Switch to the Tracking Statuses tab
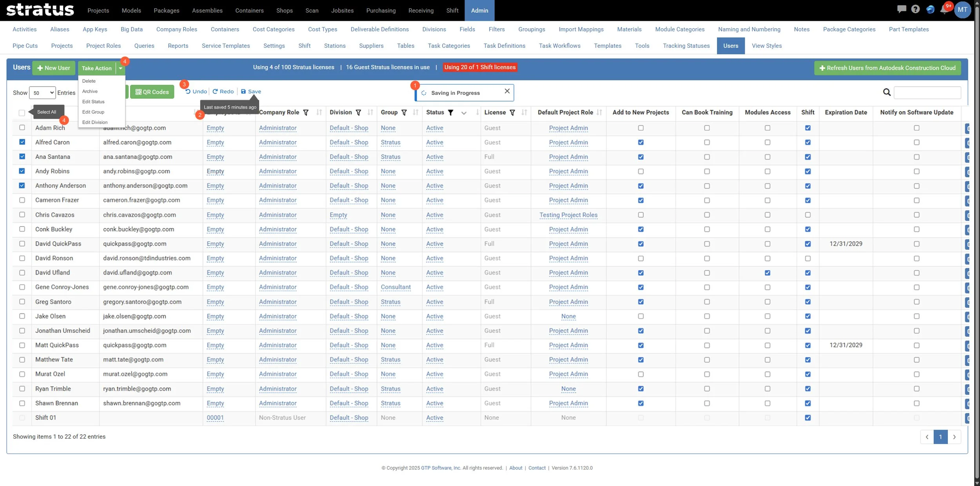The width and height of the screenshot is (980, 486). point(686,46)
